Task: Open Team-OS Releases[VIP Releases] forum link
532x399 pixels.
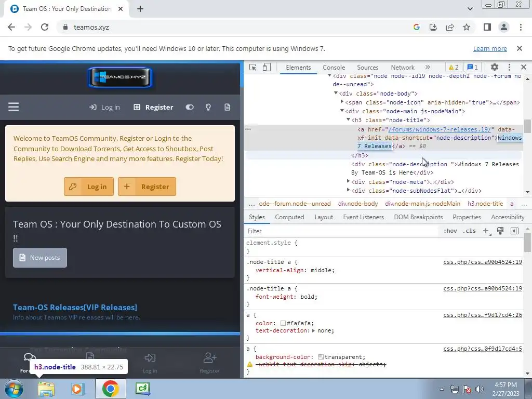Action: point(75,308)
